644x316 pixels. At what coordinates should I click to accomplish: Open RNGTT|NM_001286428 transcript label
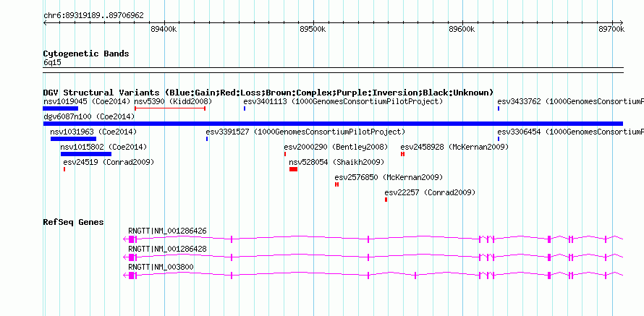point(168,249)
